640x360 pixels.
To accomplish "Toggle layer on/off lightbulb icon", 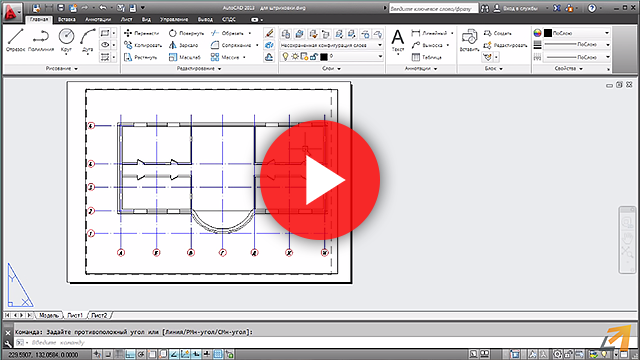I will pos(285,56).
